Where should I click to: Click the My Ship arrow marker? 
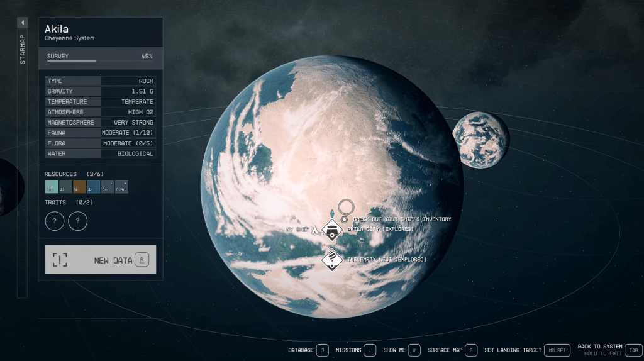click(315, 230)
